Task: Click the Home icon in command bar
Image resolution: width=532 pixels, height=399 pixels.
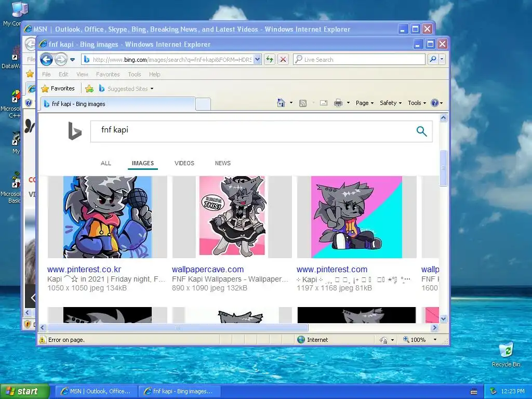Action: (281, 103)
